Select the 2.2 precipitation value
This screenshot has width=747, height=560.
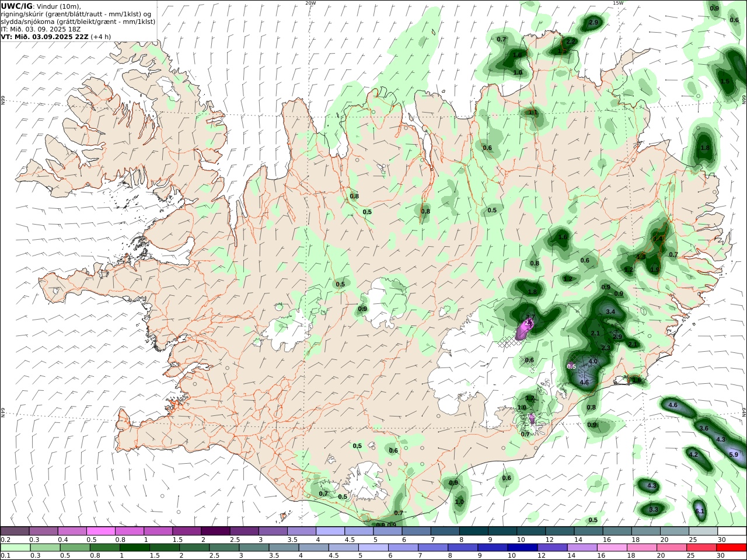(571, 42)
